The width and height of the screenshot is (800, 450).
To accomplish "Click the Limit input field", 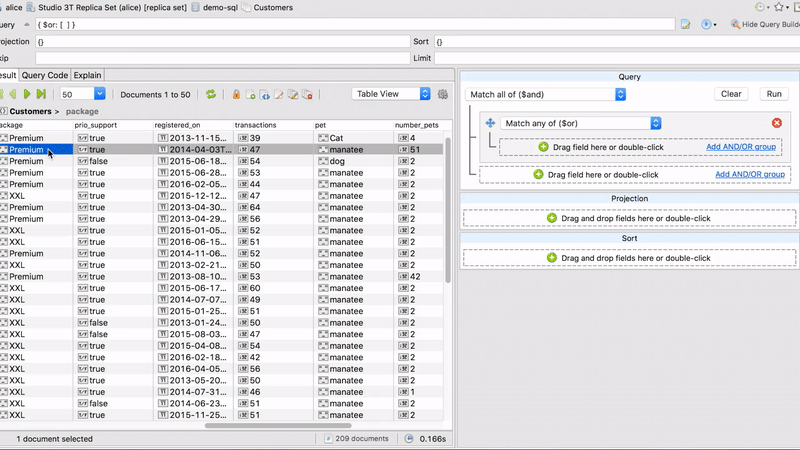I will (x=617, y=58).
